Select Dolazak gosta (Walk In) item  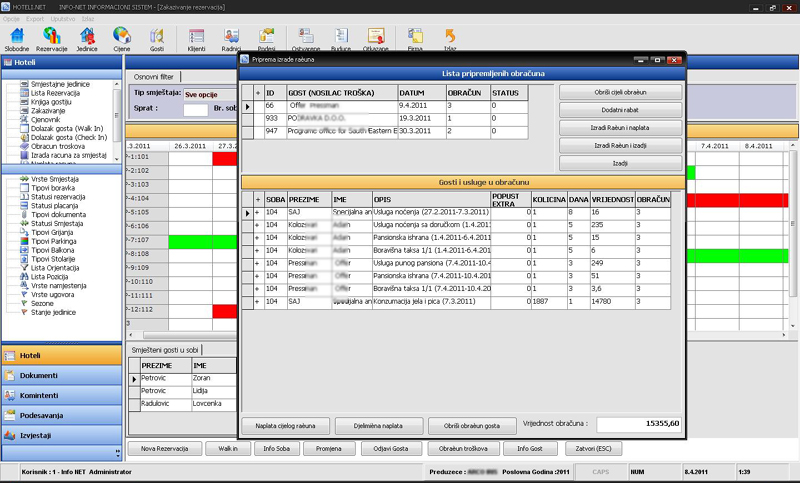point(66,129)
